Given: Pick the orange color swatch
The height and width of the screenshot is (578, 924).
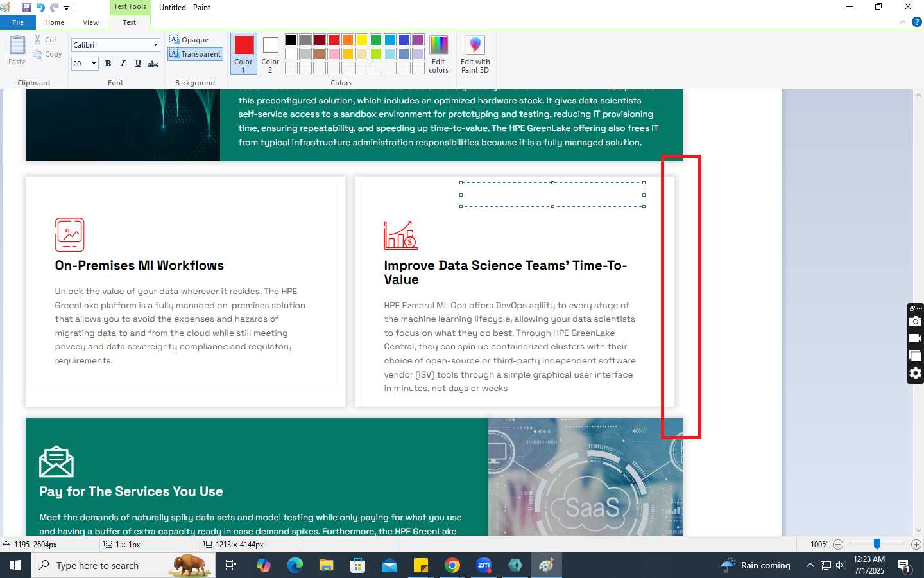Looking at the screenshot, I should (x=348, y=40).
